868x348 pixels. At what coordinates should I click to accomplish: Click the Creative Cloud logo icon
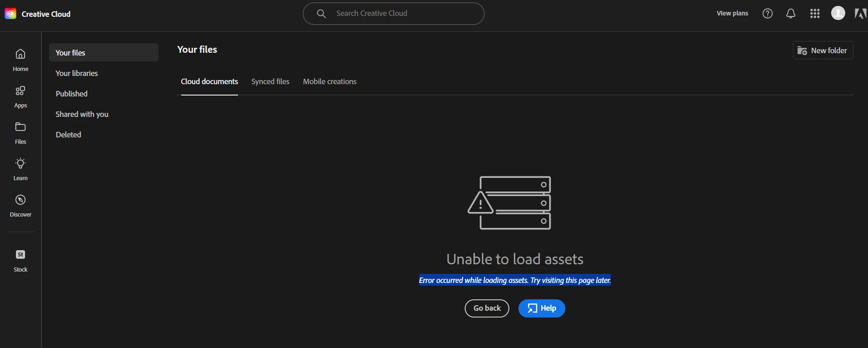tap(10, 14)
